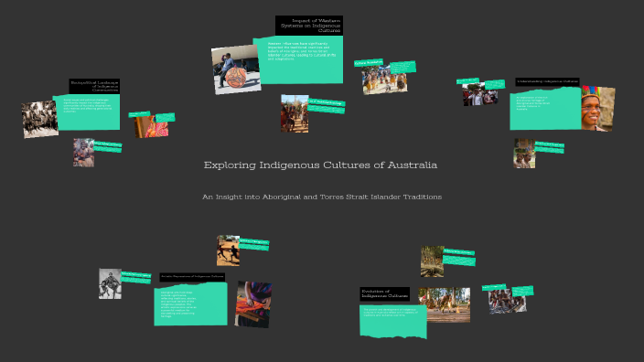Click the green panel starting 'The growth and development of indigenous'
The image size is (644, 362).
coord(393,322)
